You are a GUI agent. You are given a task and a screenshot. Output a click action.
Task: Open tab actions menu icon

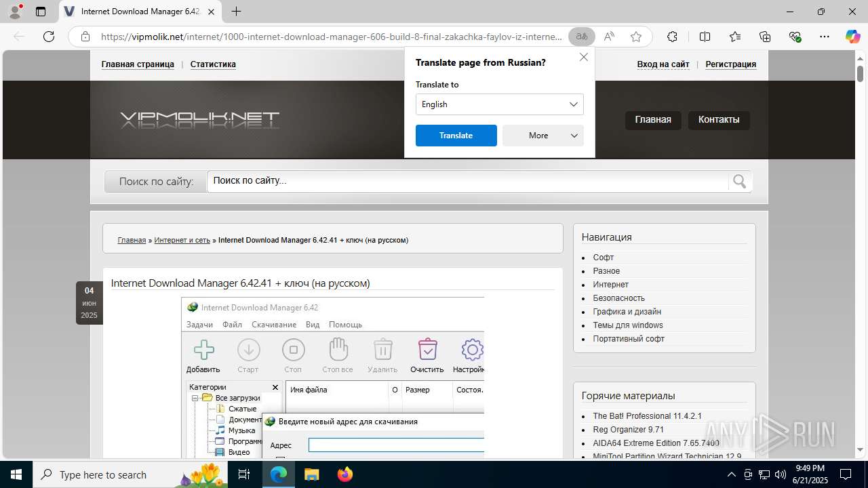coord(41,12)
